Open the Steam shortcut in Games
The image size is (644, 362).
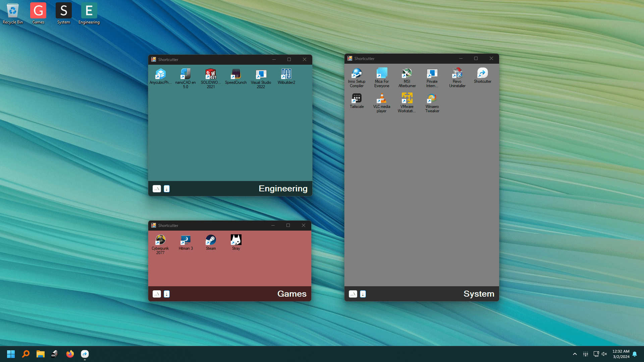pos(211,240)
